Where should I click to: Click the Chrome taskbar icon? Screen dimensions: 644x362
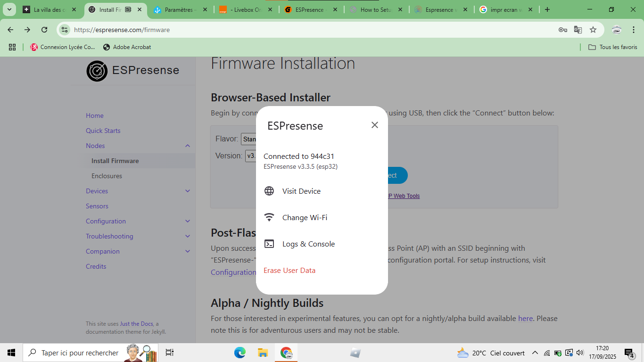pyautogui.click(x=286, y=353)
